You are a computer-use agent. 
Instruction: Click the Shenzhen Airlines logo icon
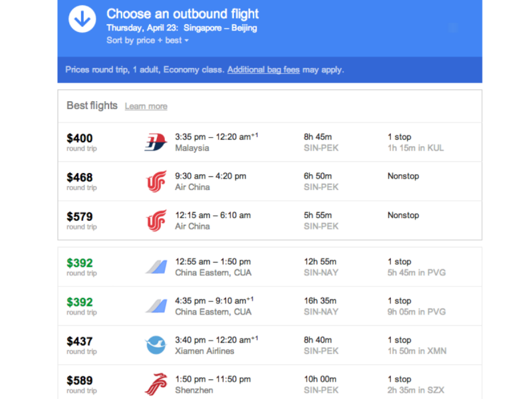(156, 384)
